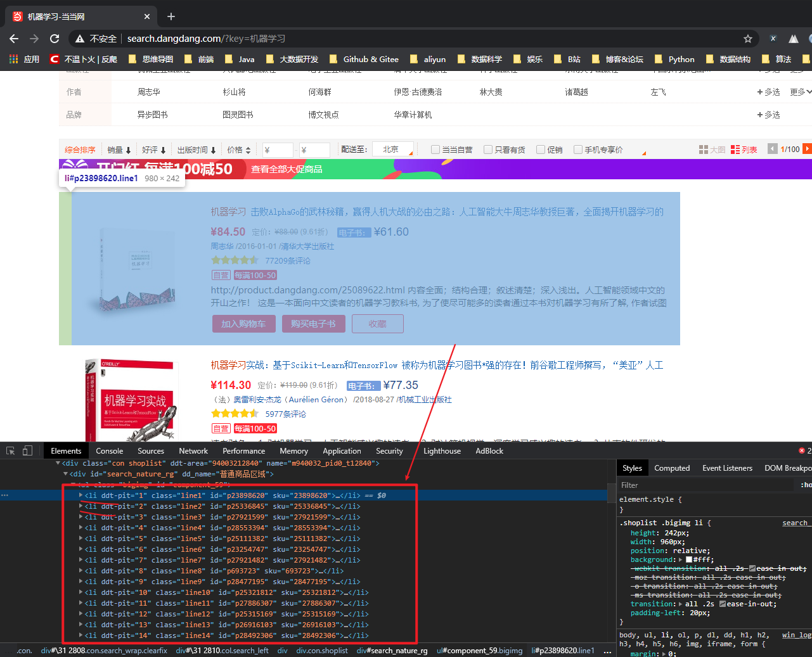Select the 周志华 author filter

click(x=149, y=92)
